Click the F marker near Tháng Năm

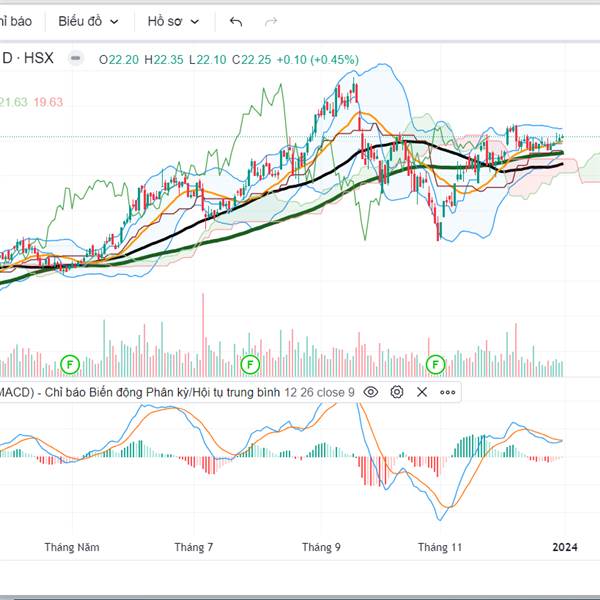pos(70,364)
